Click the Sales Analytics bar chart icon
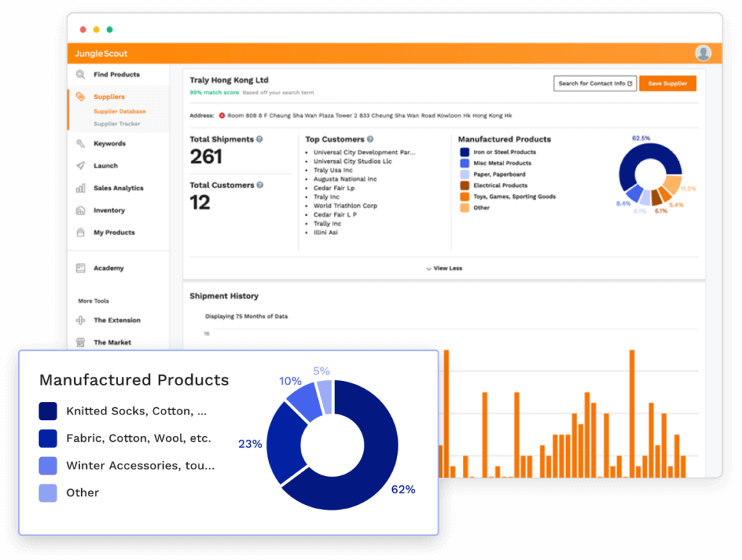742x560 pixels. 80,188
